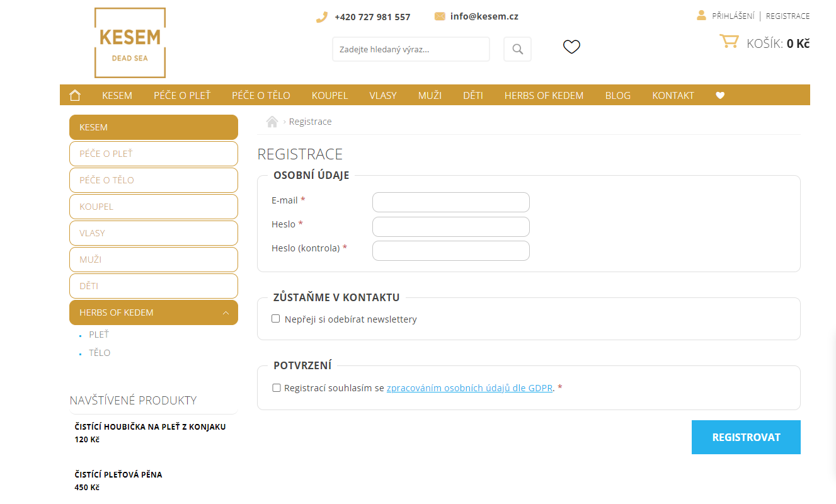Click the blue REGISTROVAT button
Viewport: 836px width, 504px height.
pyautogui.click(x=746, y=437)
